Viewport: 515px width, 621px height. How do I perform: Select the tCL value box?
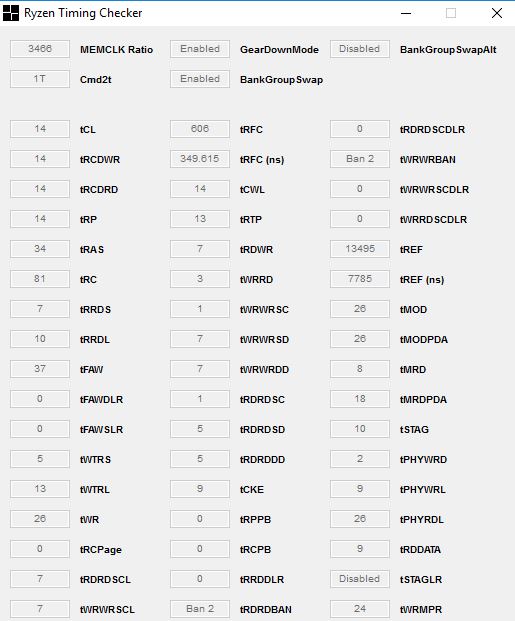point(40,129)
